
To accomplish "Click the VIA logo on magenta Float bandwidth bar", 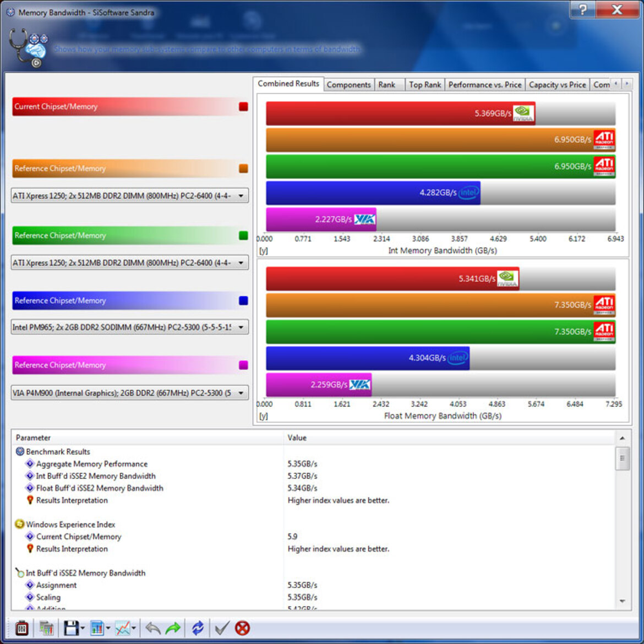I will point(359,384).
